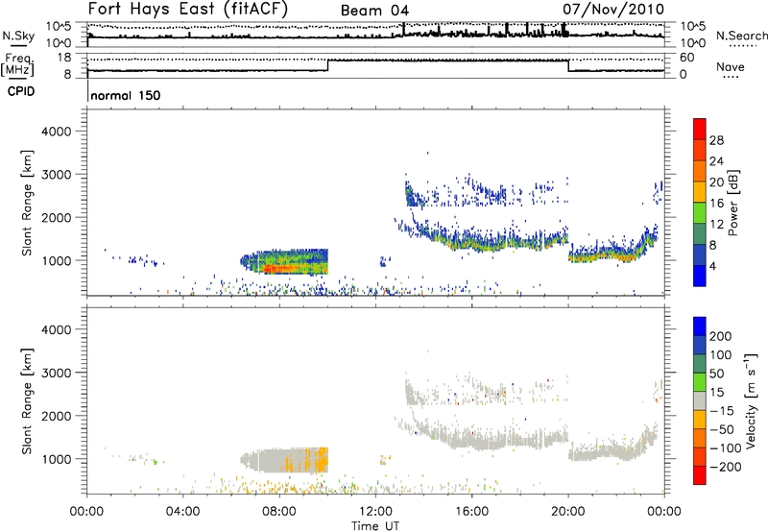Click the 'N.Sky' legend label
768x532 pixels.
point(18,36)
